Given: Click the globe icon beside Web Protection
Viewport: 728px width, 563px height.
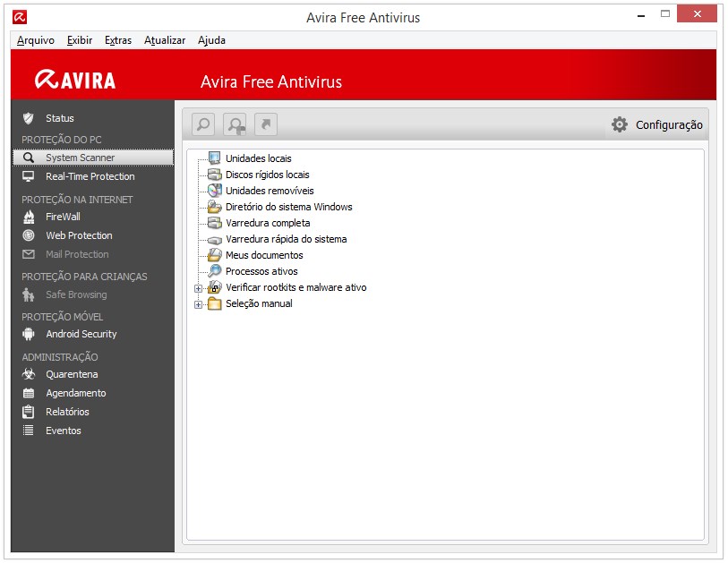Looking at the screenshot, I should tap(29, 235).
